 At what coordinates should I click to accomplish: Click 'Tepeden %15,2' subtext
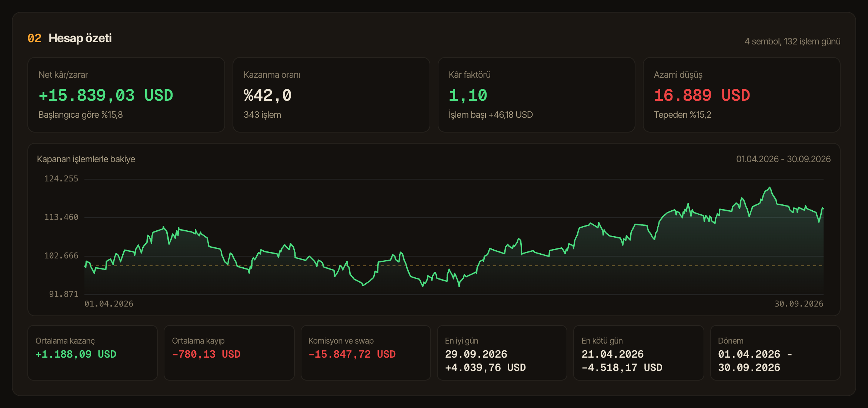click(x=682, y=115)
